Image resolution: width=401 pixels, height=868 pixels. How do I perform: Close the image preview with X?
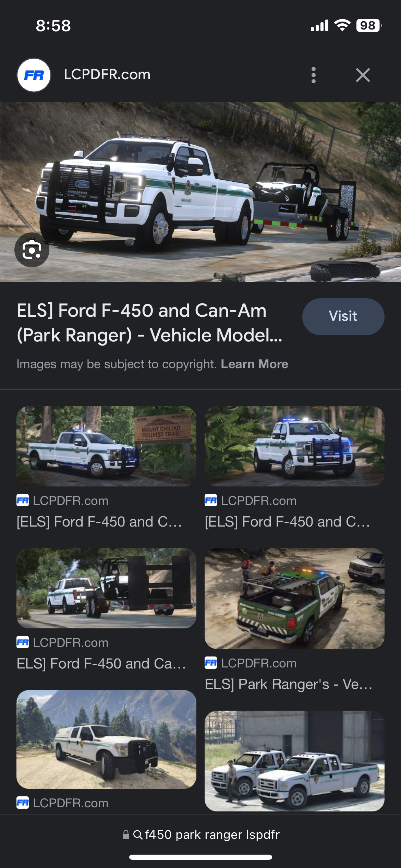[363, 75]
